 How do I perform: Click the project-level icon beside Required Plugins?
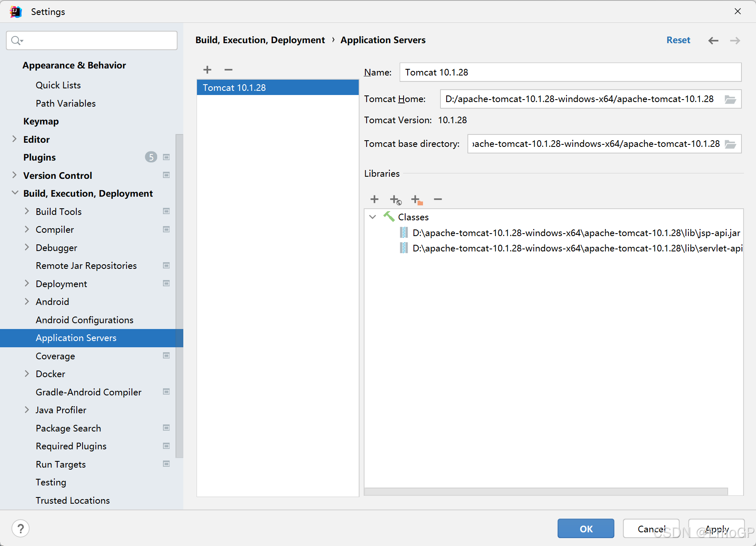click(x=166, y=446)
